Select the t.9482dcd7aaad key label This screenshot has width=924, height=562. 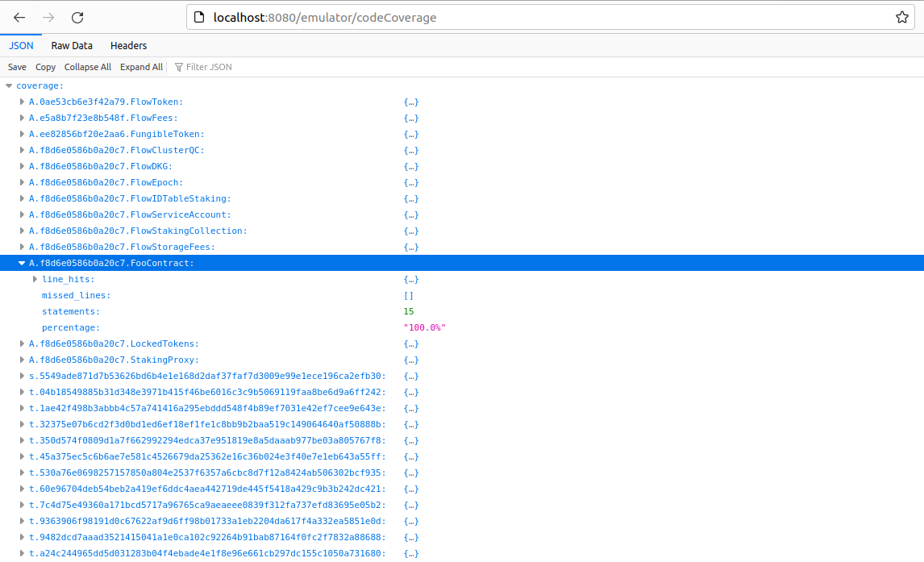(207, 538)
